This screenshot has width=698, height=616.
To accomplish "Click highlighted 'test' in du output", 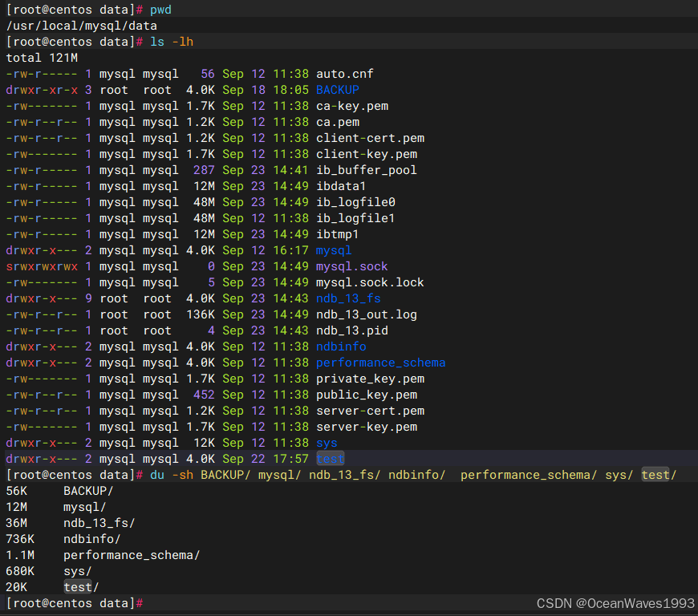I will 78,587.
